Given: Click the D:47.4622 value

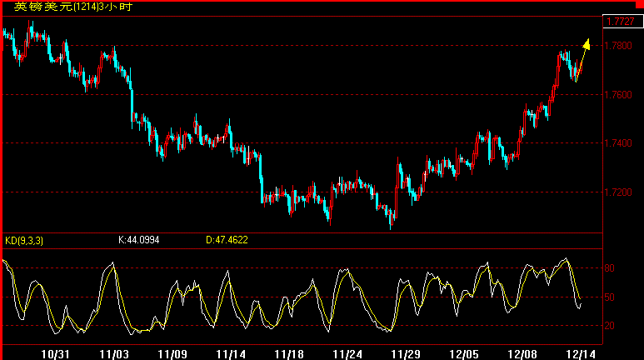Looking at the screenshot, I should click(x=227, y=240).
